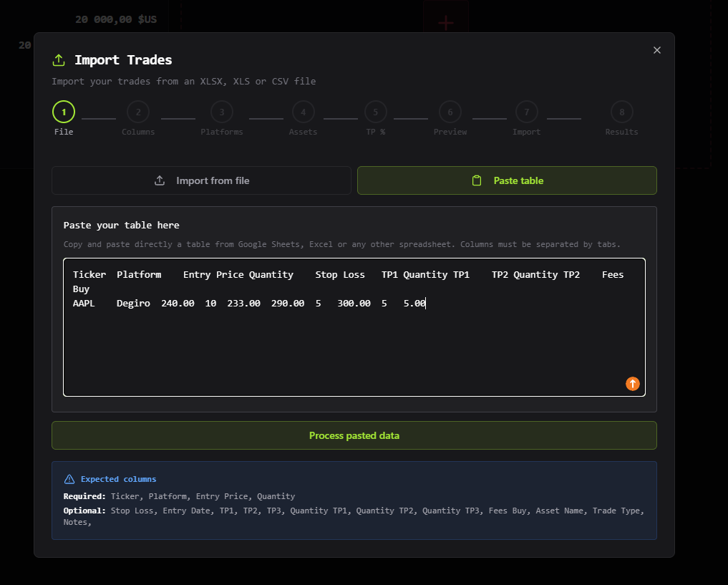This screenshot has width=728, height=585.
Task: Click the upload icon beside Import Trades title
Action: [x=59, y=60]
